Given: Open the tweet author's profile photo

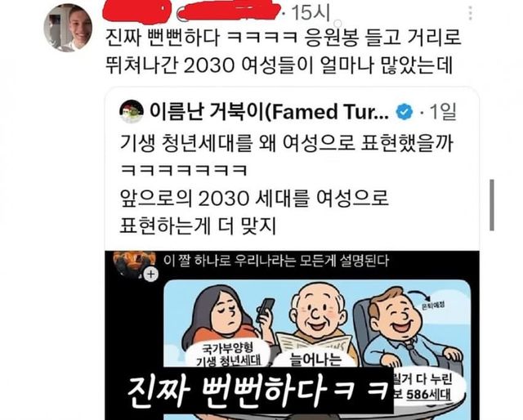Looking at the screenshot, I should (x=68, y=28).
